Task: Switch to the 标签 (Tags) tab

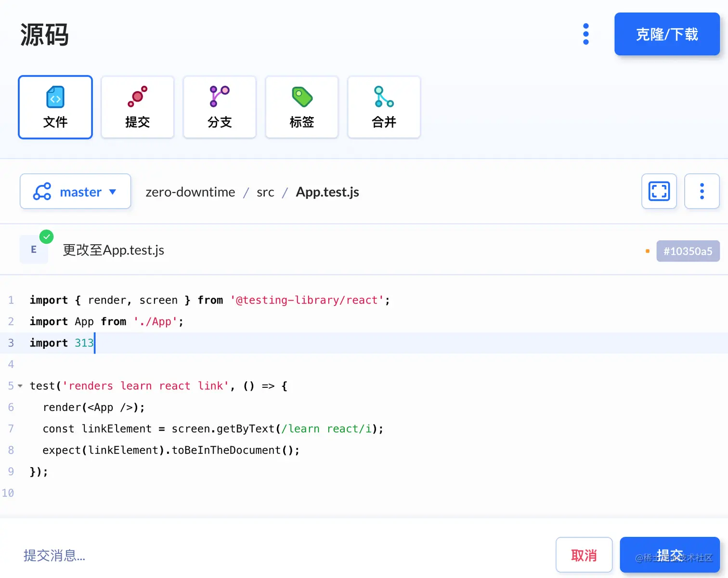Action: [x=302, y=107]
